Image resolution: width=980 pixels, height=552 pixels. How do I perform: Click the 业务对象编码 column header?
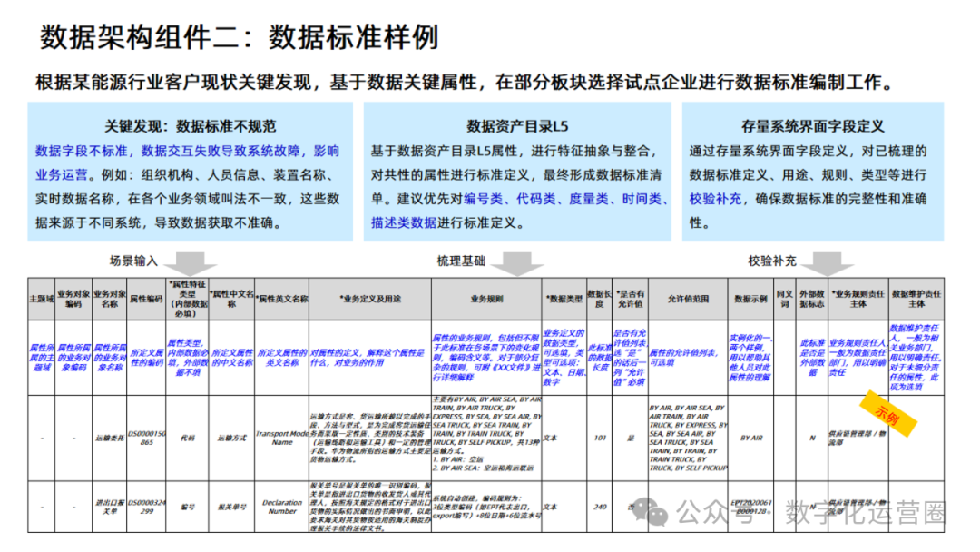click(x=73, y=299)
